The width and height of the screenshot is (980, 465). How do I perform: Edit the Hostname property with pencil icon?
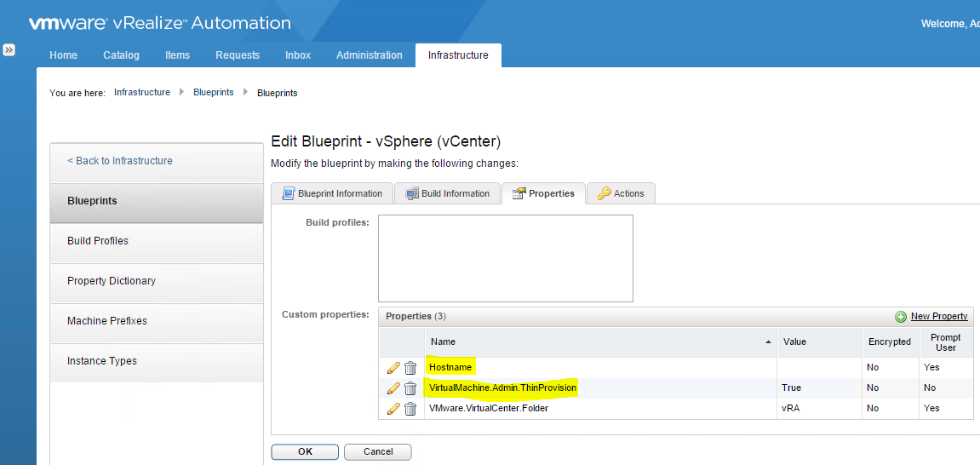pos(393,368)
